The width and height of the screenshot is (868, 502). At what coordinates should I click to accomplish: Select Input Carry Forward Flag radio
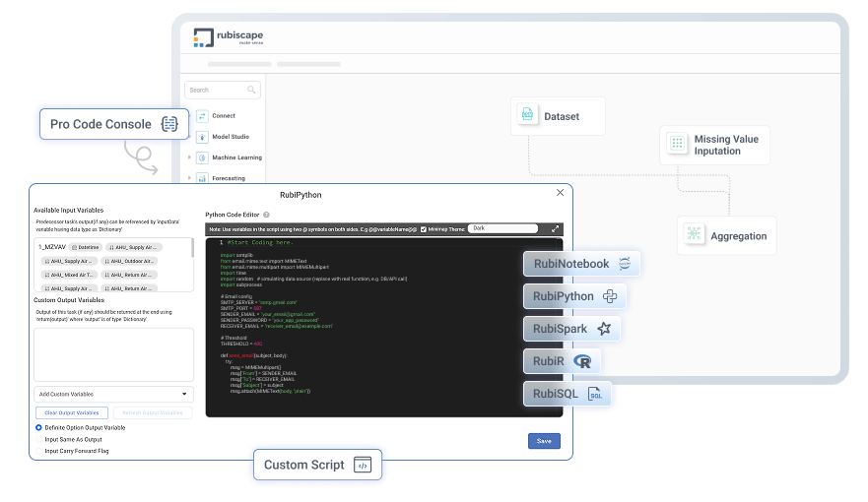[38, 451]
